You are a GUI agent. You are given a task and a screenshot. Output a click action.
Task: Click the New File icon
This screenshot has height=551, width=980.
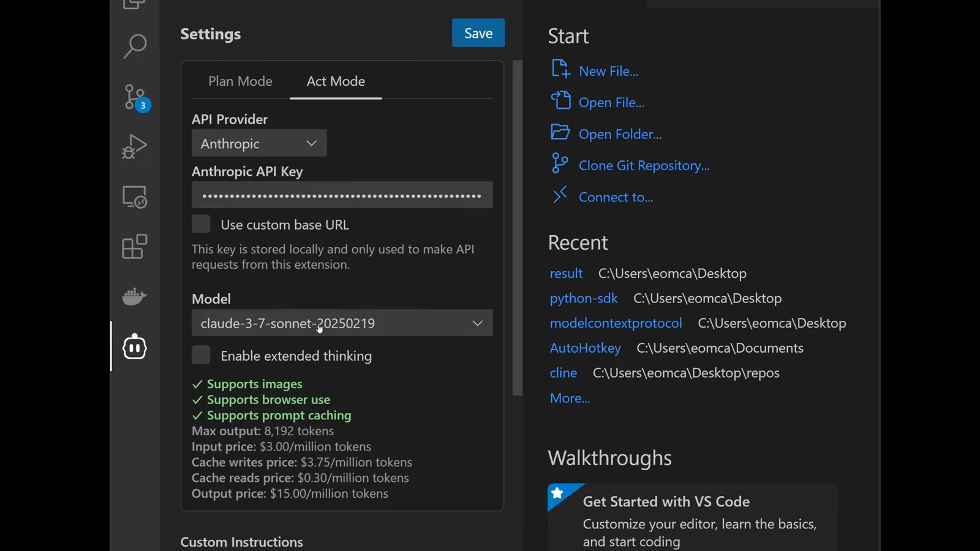pos(560,69)
